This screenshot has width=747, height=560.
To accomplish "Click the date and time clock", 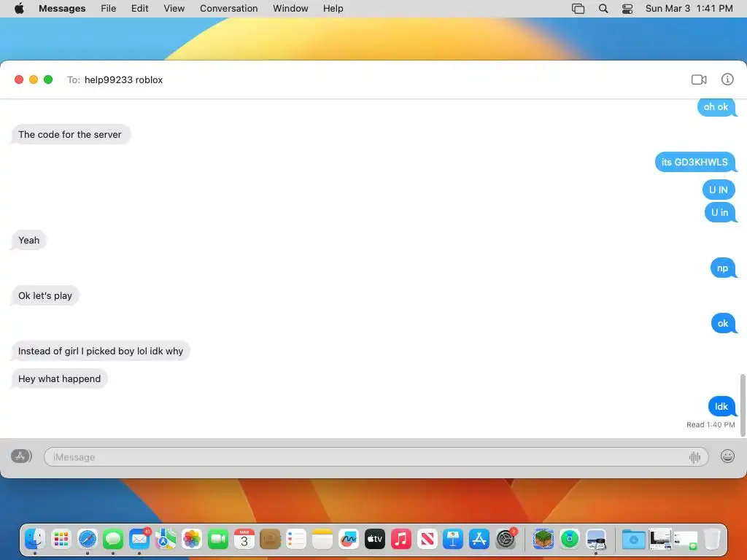I will [689, 9].
